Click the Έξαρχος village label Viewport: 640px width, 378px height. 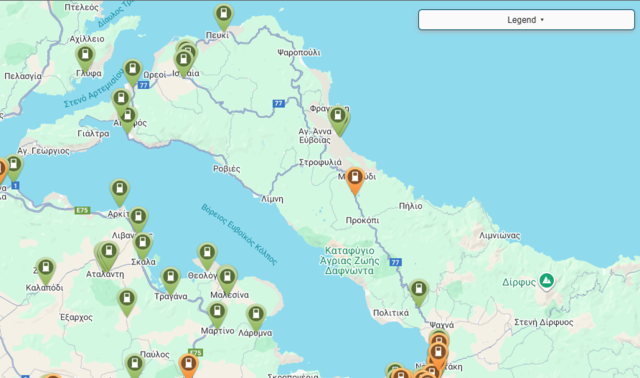[76, 317]
